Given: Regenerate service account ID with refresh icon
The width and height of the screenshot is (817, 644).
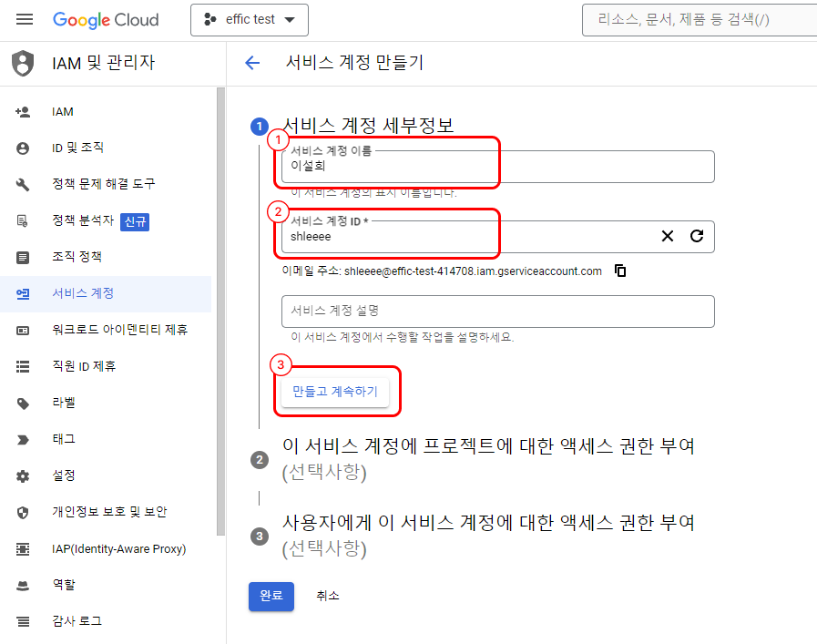Looking at the screenshot, I should click(x=697, y=236).
